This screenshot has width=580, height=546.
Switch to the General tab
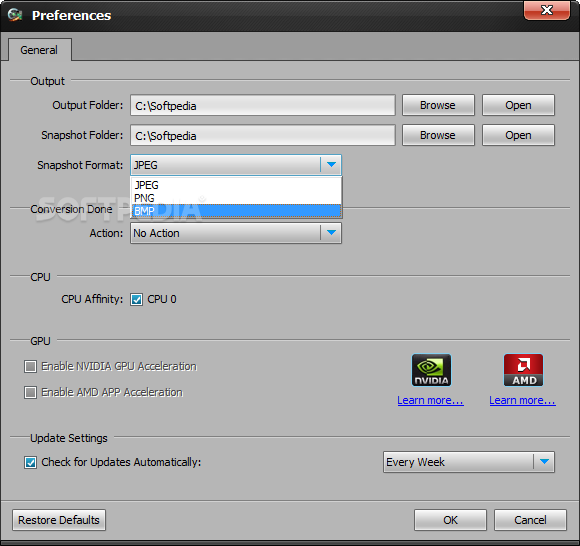tap(39, 50)
